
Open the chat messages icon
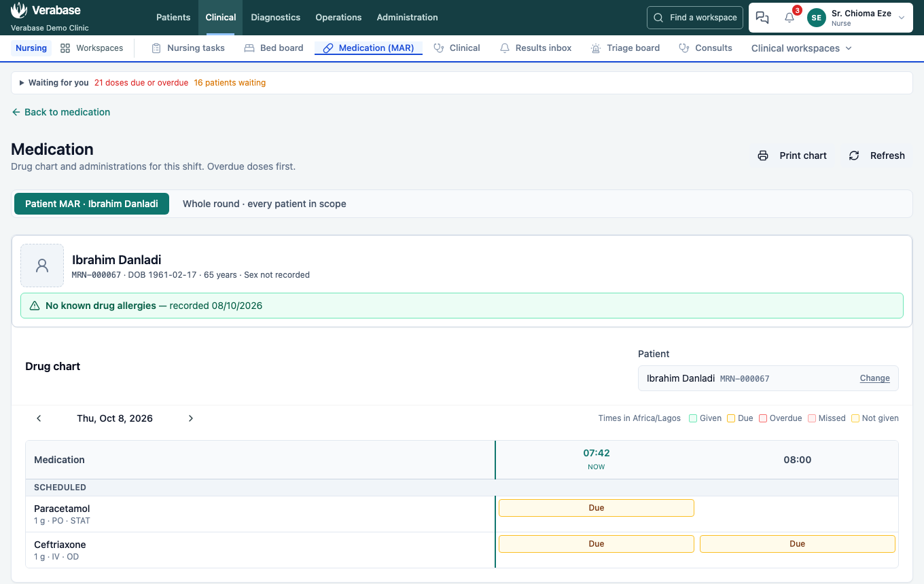click(762, 18)
